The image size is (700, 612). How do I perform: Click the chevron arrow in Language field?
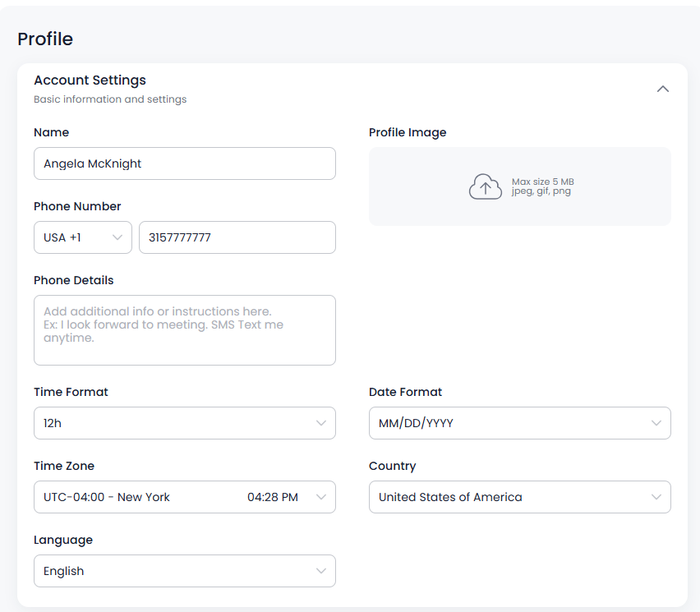(x=321, y=571)
